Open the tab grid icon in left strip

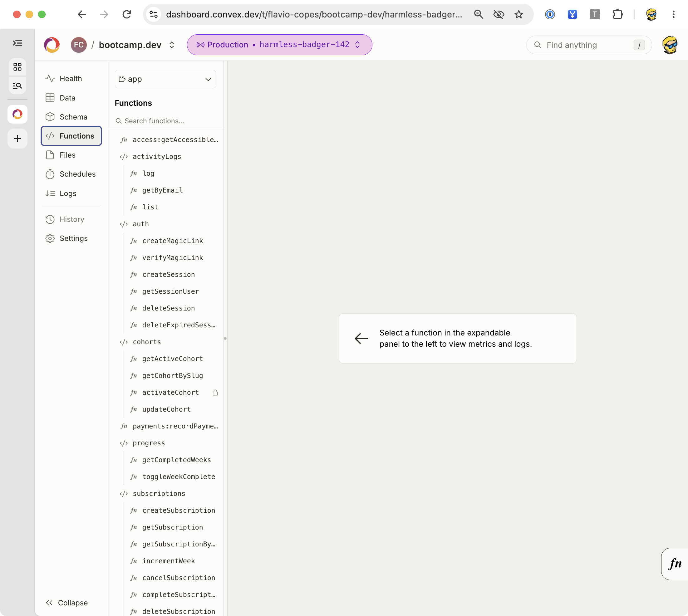(17, 67)
